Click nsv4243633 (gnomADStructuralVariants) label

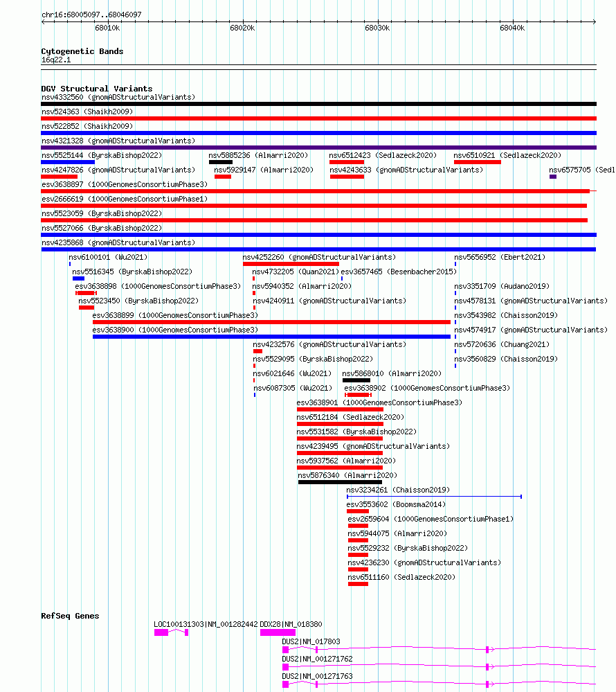point(406,170)
